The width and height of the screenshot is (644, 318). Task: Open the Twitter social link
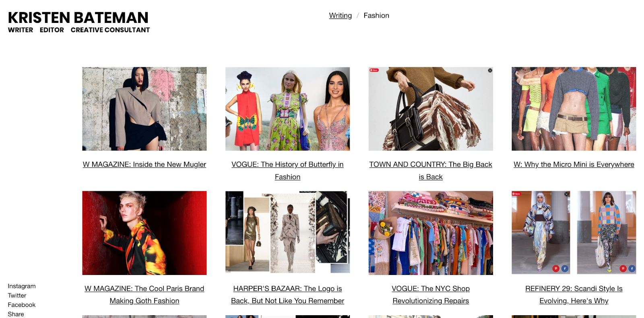17,295
